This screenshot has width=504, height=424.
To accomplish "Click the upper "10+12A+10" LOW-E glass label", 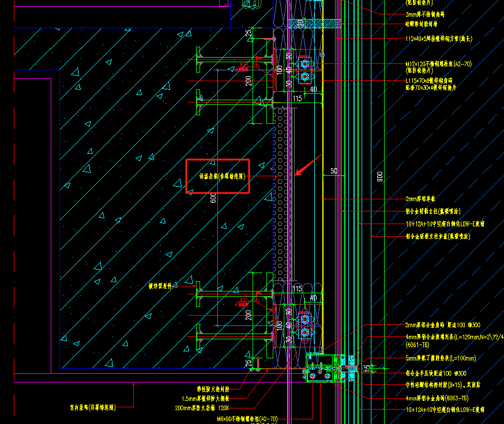I will coord(445,224).
